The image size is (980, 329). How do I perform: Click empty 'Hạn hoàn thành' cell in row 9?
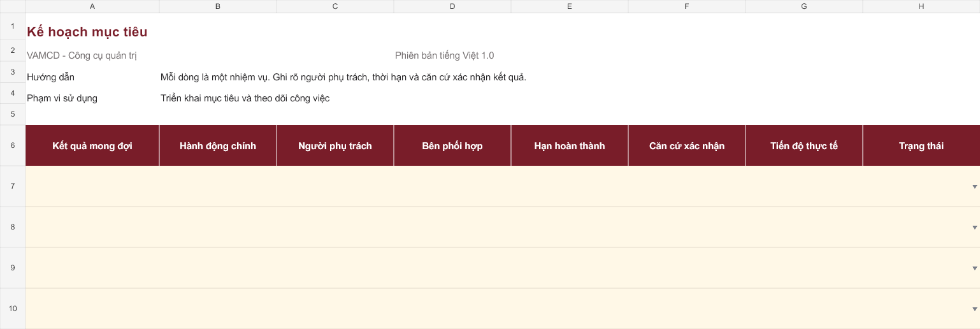[570, 268]
